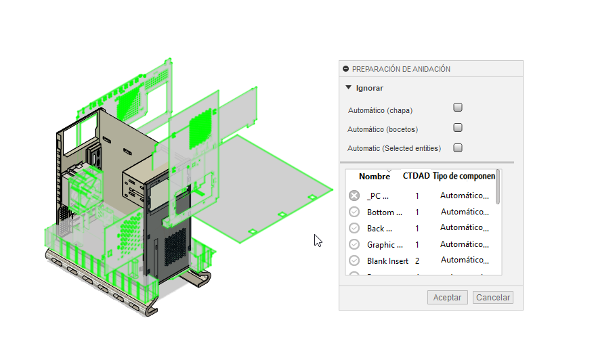Select the Bottom ... row name

tap(385, 212)
